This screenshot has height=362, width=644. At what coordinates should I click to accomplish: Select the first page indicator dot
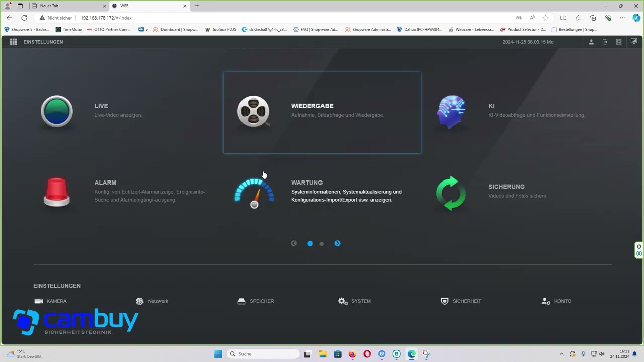point(310,244)
